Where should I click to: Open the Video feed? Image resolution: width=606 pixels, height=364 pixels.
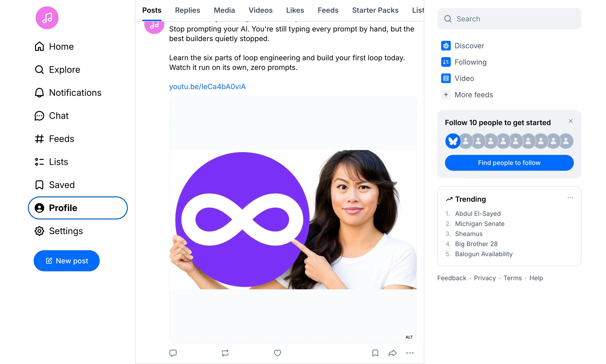point(458,78)
